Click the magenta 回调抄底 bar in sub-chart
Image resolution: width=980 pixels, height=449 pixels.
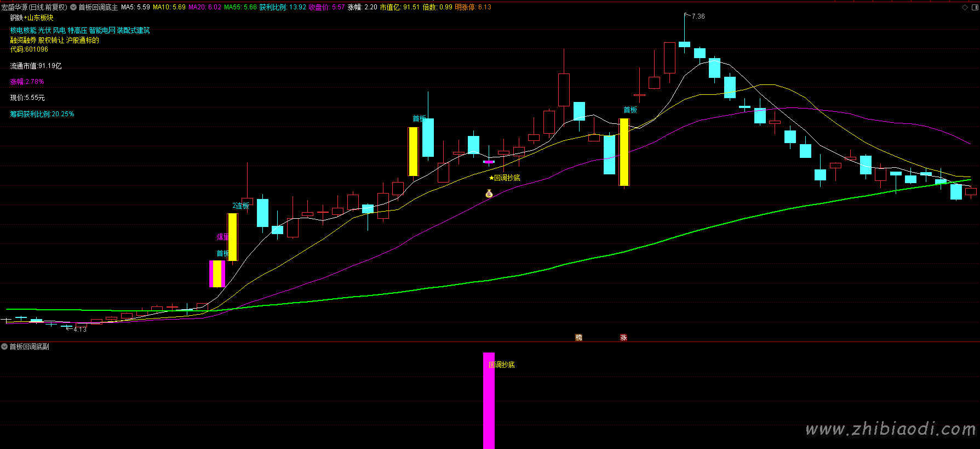[x=489, y=400]
